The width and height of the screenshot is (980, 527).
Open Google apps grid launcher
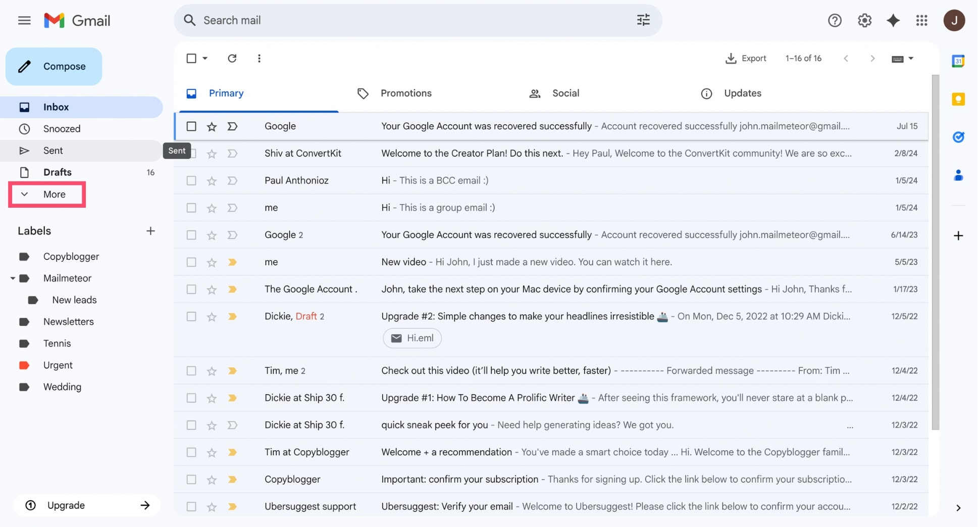tap(921, 21)
